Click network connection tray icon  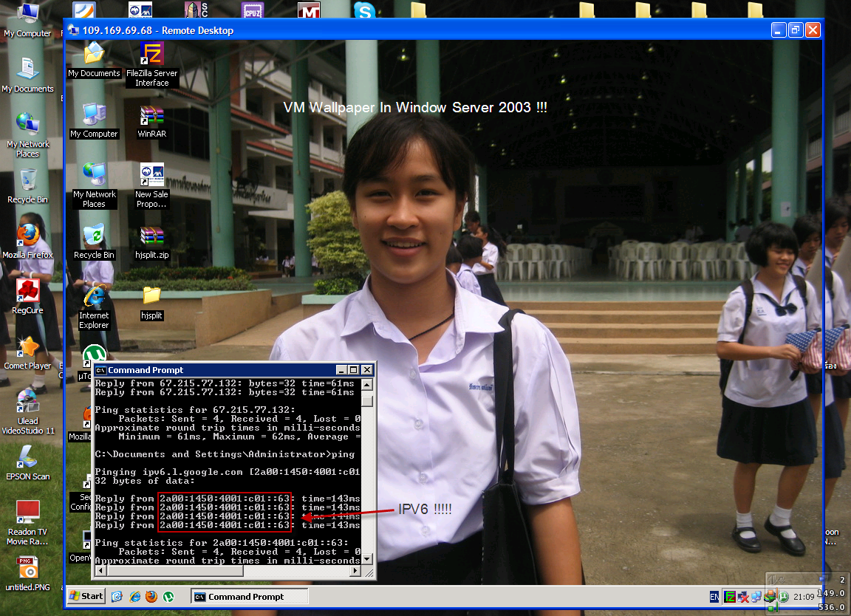click(756, 597)
